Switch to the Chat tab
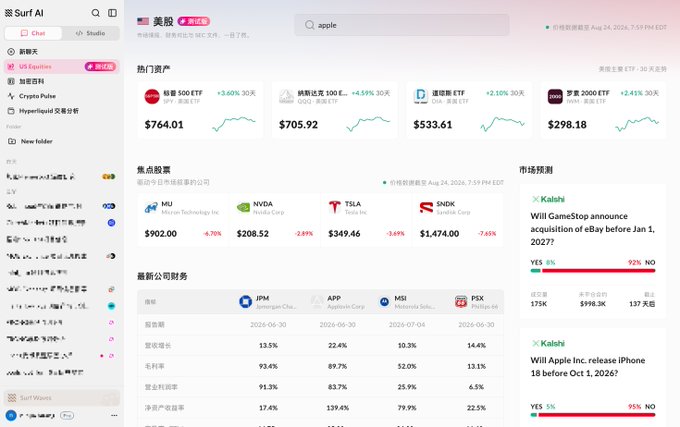The height and width of the screenshot is (427, 680). (33, 33)
